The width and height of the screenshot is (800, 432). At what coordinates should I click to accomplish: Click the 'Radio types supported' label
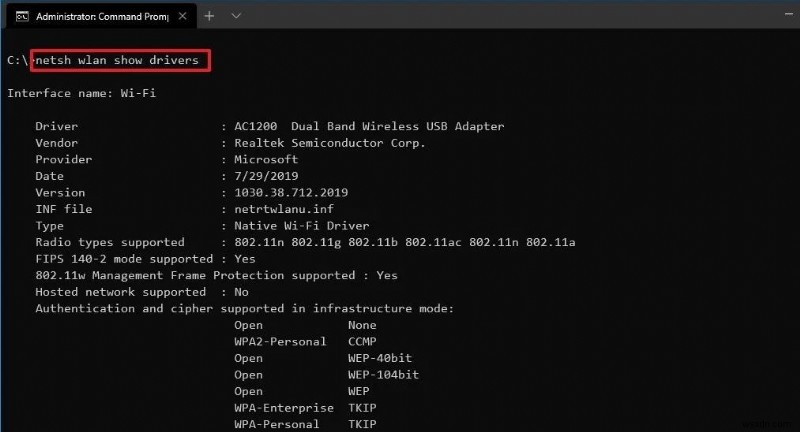tap(110, 242)
